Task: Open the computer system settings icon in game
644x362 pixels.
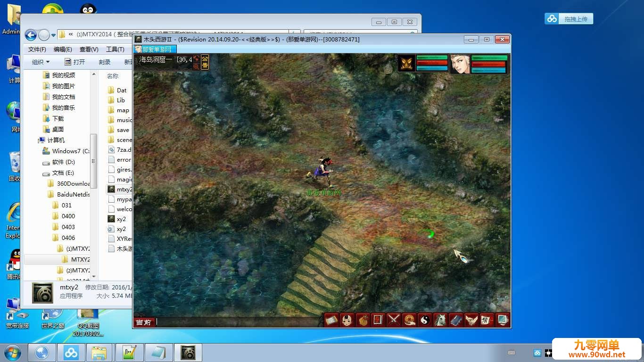Action: click(x=503, y=320)
